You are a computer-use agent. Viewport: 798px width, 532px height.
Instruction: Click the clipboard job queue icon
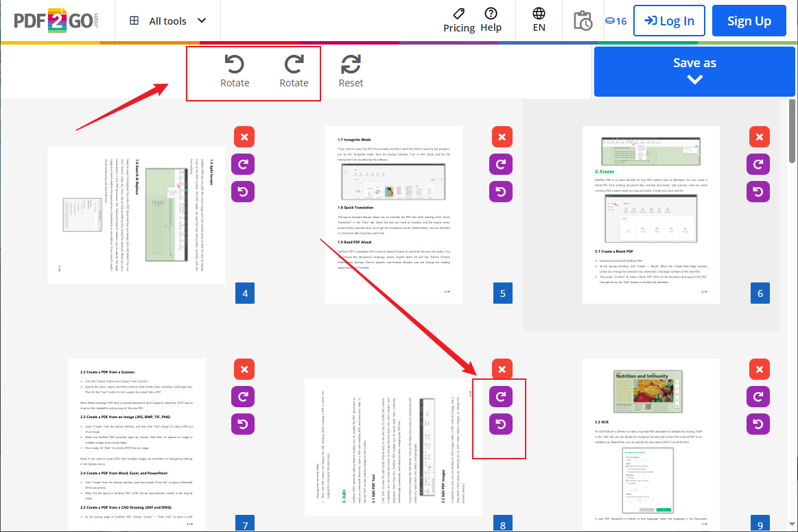[x=583, y=21]
